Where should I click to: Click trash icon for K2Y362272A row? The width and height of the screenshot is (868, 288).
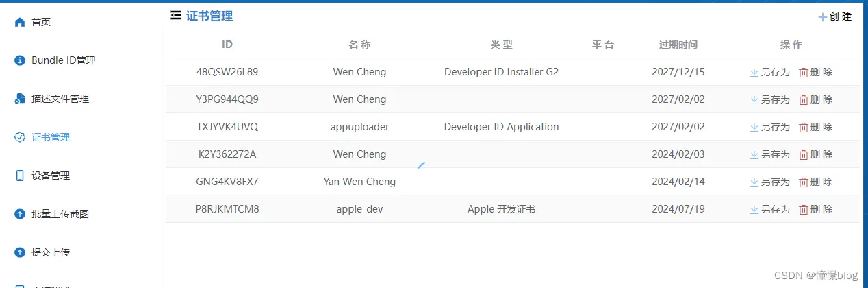pos(804,154)
